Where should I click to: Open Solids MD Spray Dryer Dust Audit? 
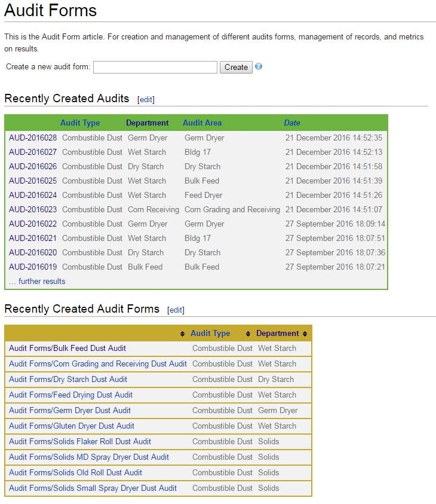coord(89,457)
